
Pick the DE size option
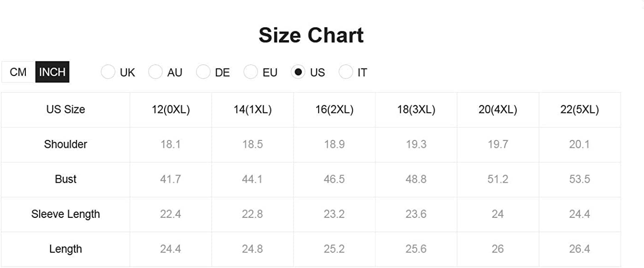click(x=203, y=72)
